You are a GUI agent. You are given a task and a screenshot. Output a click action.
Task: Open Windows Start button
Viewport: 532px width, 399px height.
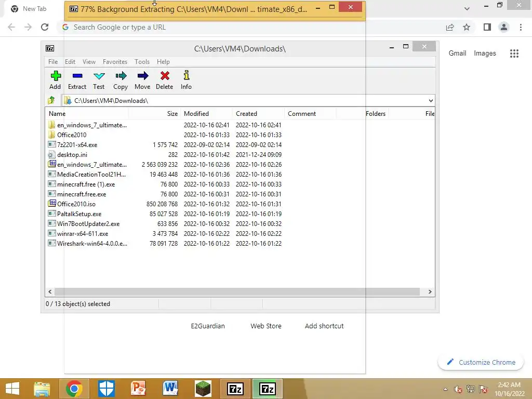[12, 389]
